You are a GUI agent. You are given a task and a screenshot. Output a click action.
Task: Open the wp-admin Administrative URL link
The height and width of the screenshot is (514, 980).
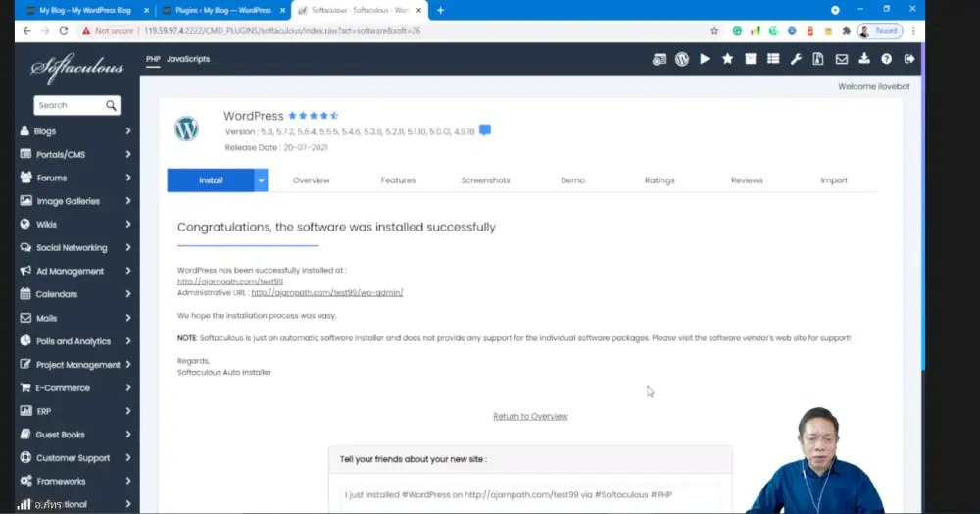(x=326, y=293)
